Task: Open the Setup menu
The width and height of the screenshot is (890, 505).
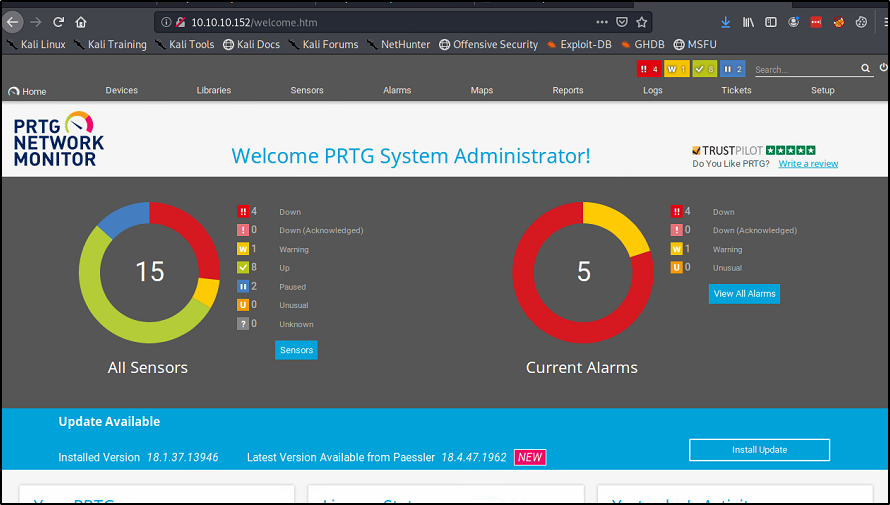Action: coord(822,90)
